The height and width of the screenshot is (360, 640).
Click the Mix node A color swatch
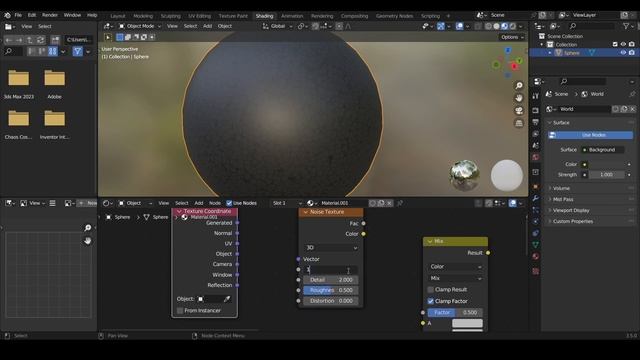[467, 323]
